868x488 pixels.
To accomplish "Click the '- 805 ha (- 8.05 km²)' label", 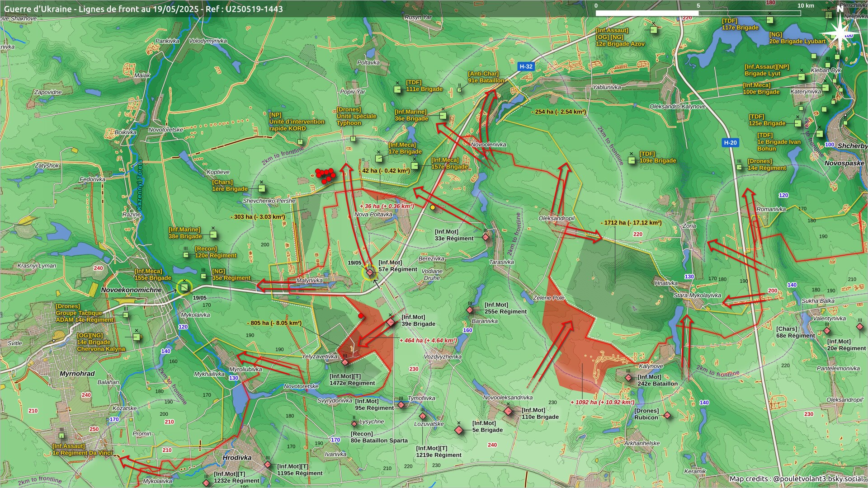I will 274,323.
